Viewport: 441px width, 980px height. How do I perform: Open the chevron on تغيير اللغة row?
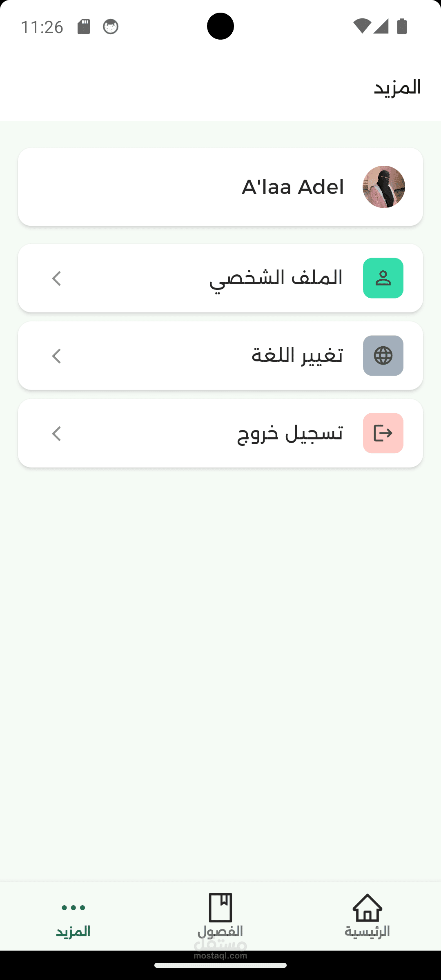[56, 356]
